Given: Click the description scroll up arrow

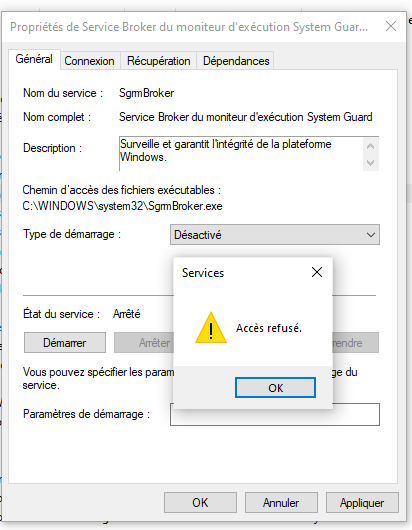Looking at the screenshot, I should click(370, 146).
